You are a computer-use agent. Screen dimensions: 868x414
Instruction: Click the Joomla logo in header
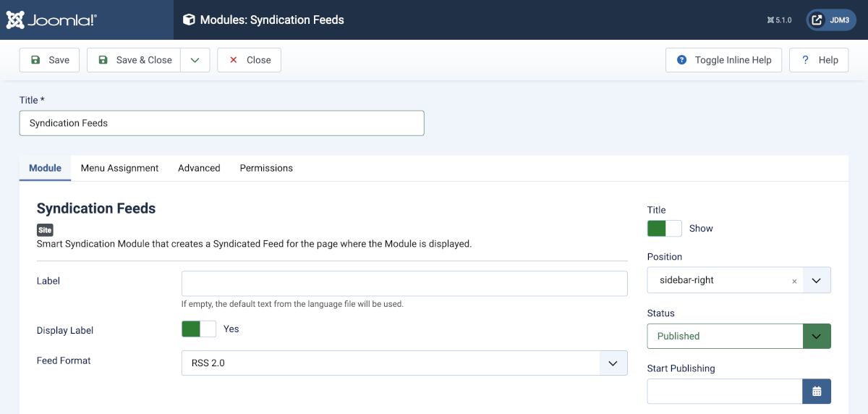coord(51,20)
